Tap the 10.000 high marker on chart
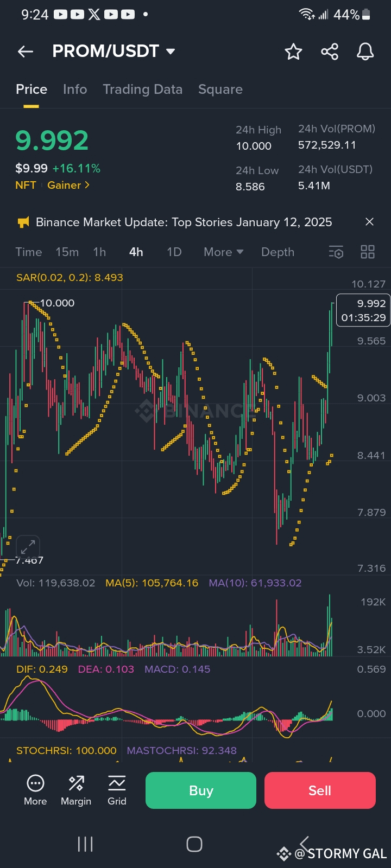 pos(57,303)
